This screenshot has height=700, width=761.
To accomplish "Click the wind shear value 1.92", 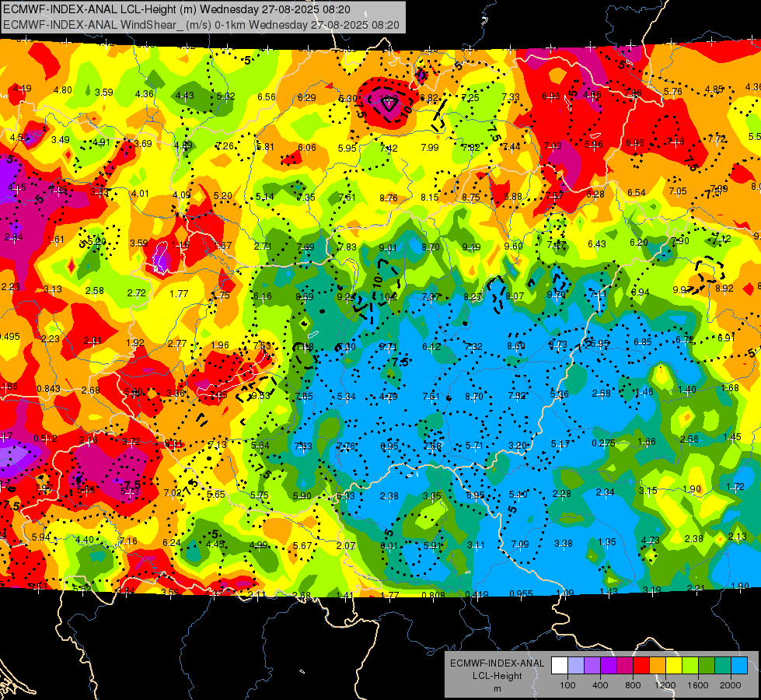I will pyautogui.click(x=135, y=342).
